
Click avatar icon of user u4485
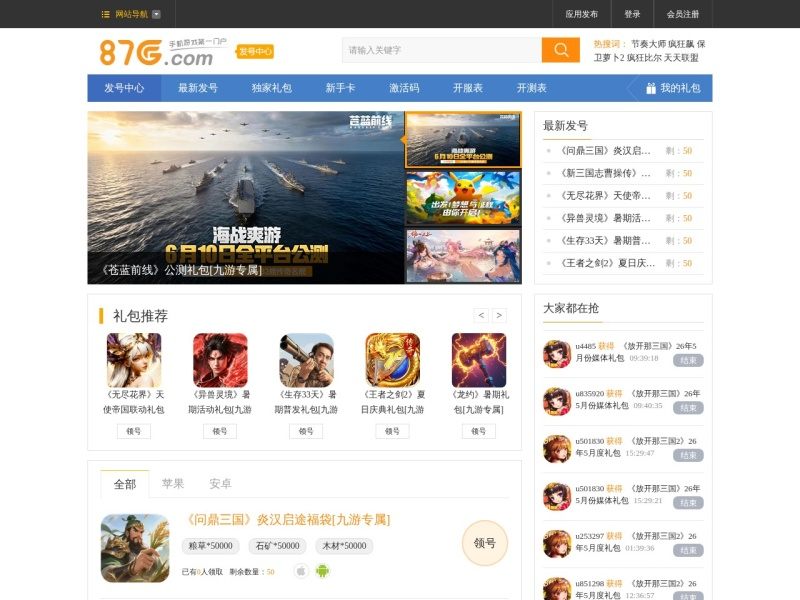(x=557, y=354)
